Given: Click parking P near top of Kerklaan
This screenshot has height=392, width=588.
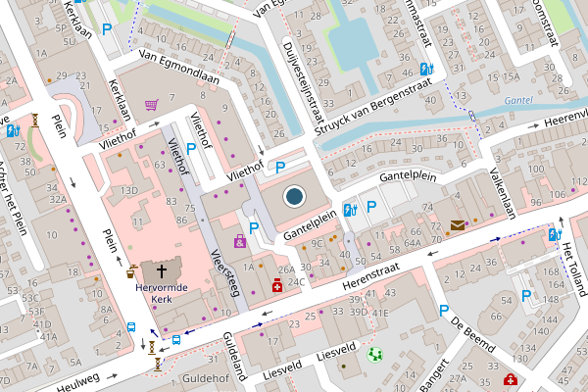Looking at the screenshot, I should tap(107, 29).
